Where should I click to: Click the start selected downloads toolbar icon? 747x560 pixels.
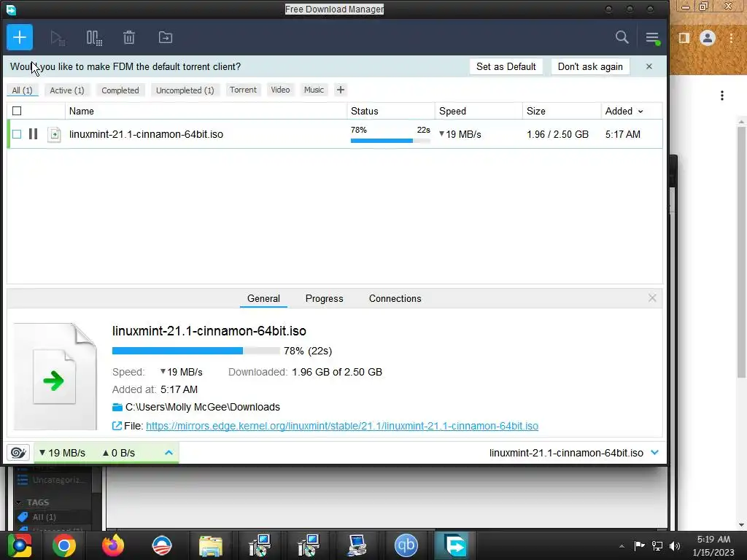58,38
